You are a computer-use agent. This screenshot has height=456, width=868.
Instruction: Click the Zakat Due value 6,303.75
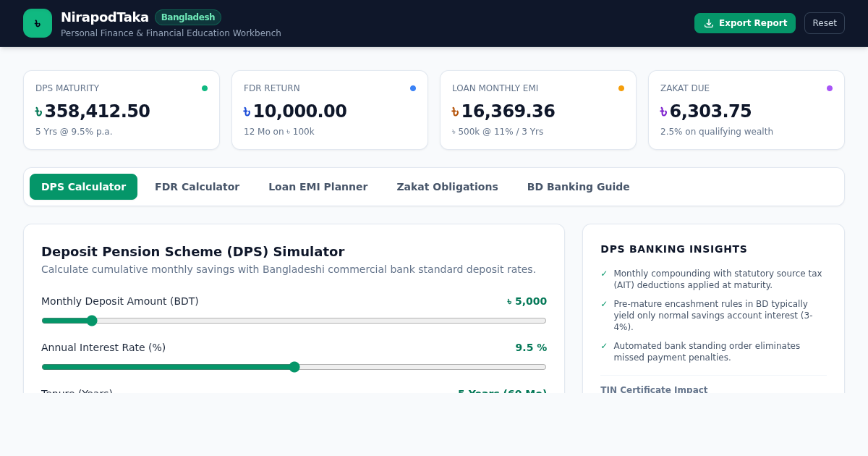click(711, 111)
